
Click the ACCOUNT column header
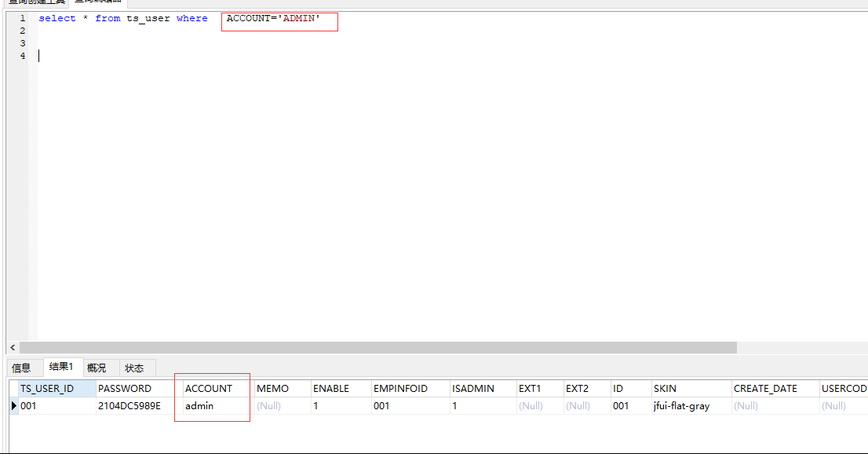pos(218,389)
